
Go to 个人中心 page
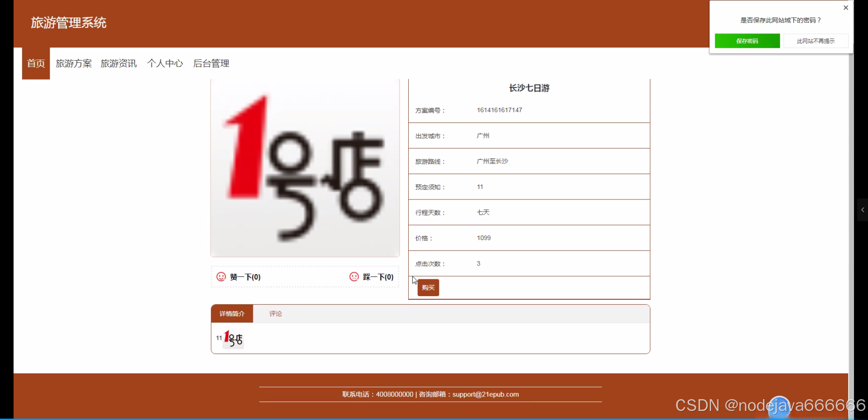tap(165, 63)
